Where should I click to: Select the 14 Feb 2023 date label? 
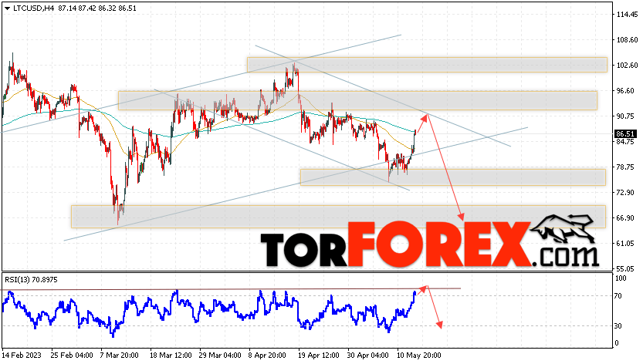22,356
